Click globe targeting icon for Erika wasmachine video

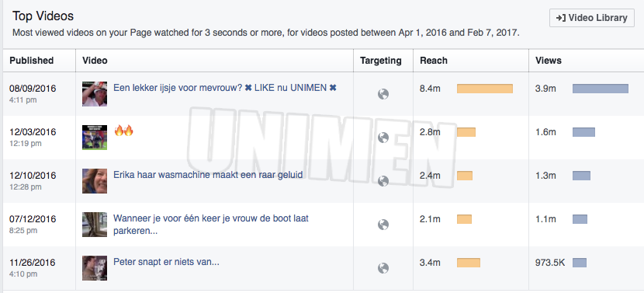[383, 181]
